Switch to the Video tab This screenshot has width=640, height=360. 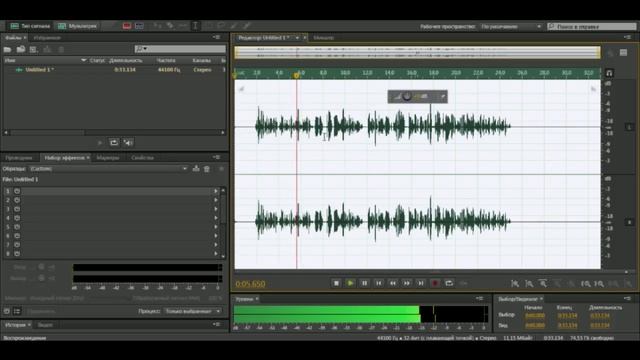45,325
